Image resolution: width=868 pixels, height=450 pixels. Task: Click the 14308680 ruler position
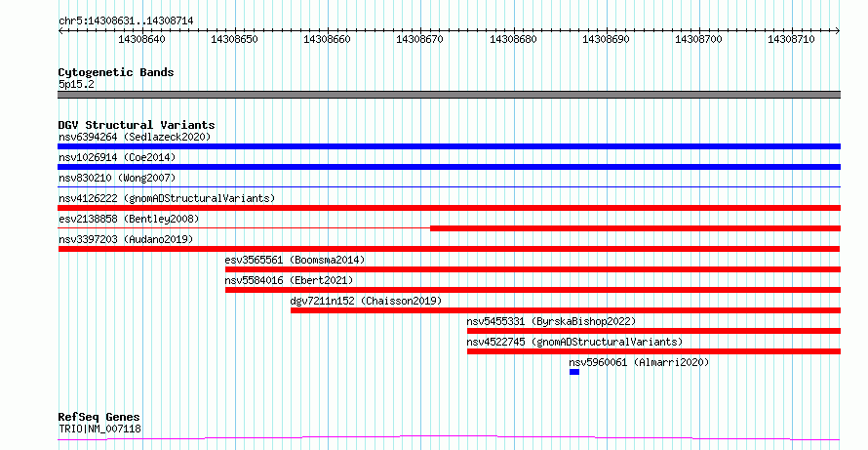point(513,39)
